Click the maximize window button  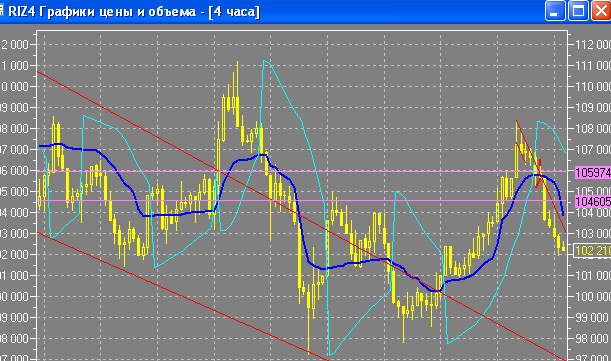(578, 11)
